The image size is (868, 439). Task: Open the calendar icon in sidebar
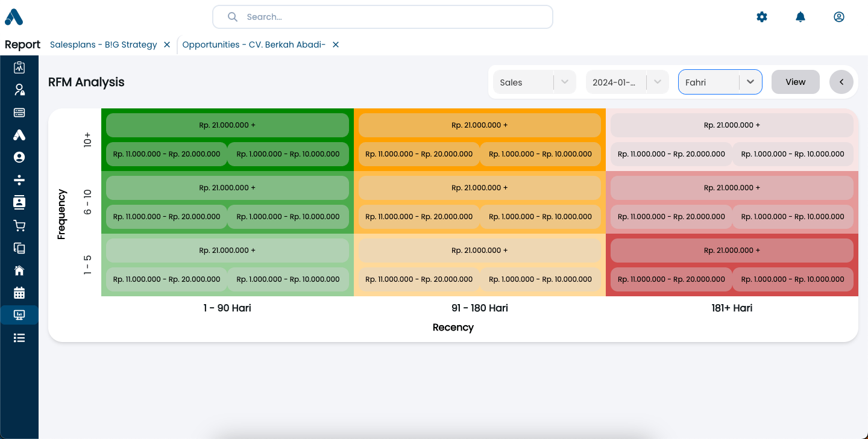(19, 293)
